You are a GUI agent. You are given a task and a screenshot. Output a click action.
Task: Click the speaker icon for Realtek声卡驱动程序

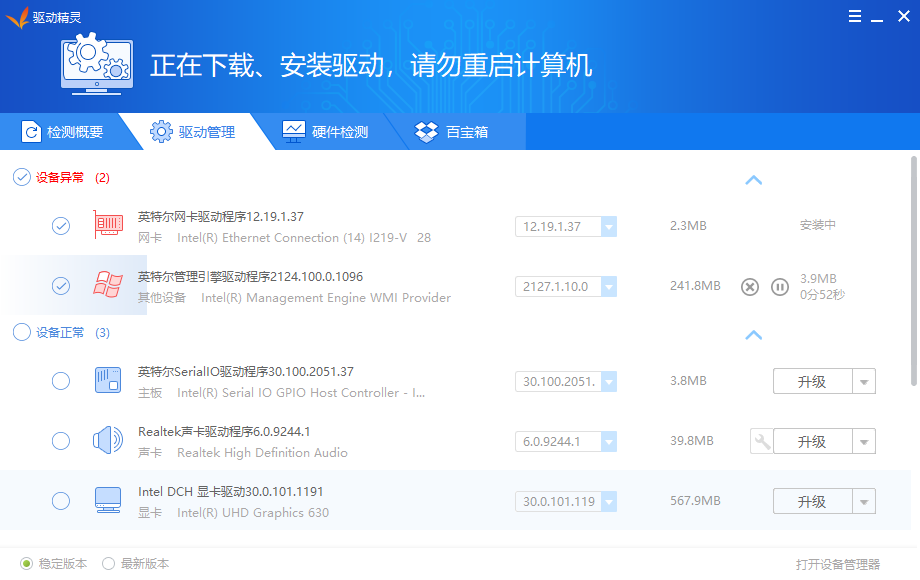click(108, 440)
